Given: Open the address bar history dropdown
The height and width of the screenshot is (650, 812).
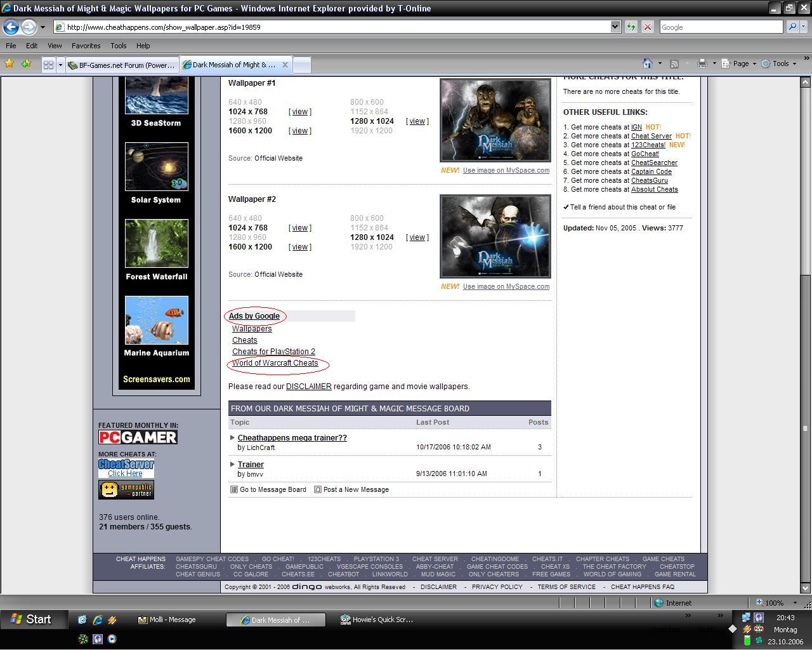Looking at the screenshot, I should (x=615, y=27).
